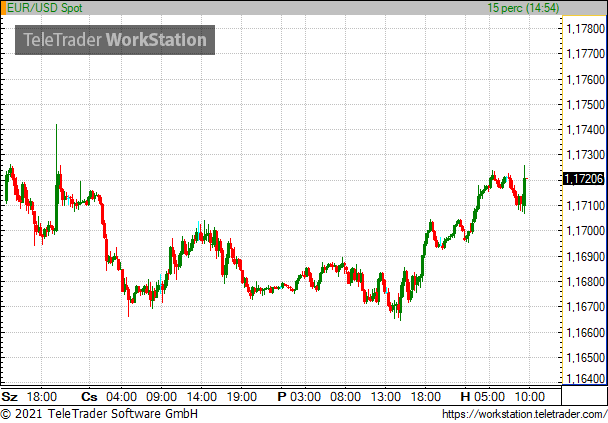Click the 05:00 time axis label
This screenshot has height=423, width=608.
pyautogui.click(x=489, y=397)
